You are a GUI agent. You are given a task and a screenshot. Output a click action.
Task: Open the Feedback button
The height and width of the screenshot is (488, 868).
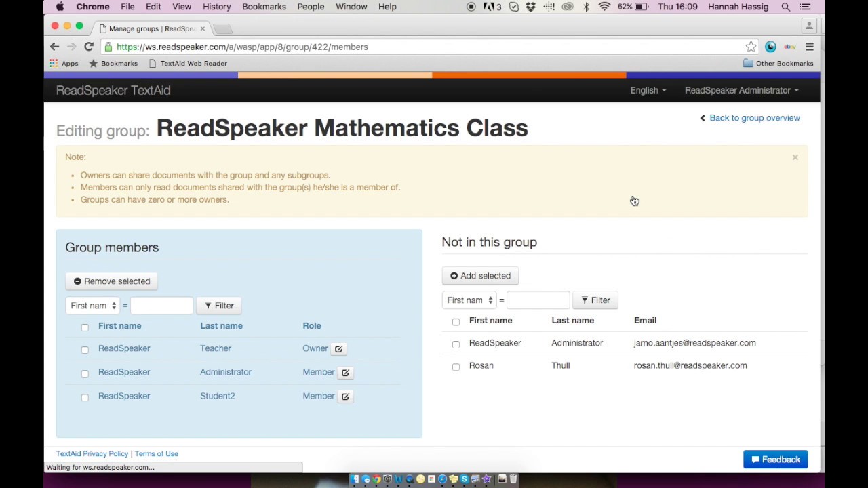pyautogui.click(x=776, y=460)
